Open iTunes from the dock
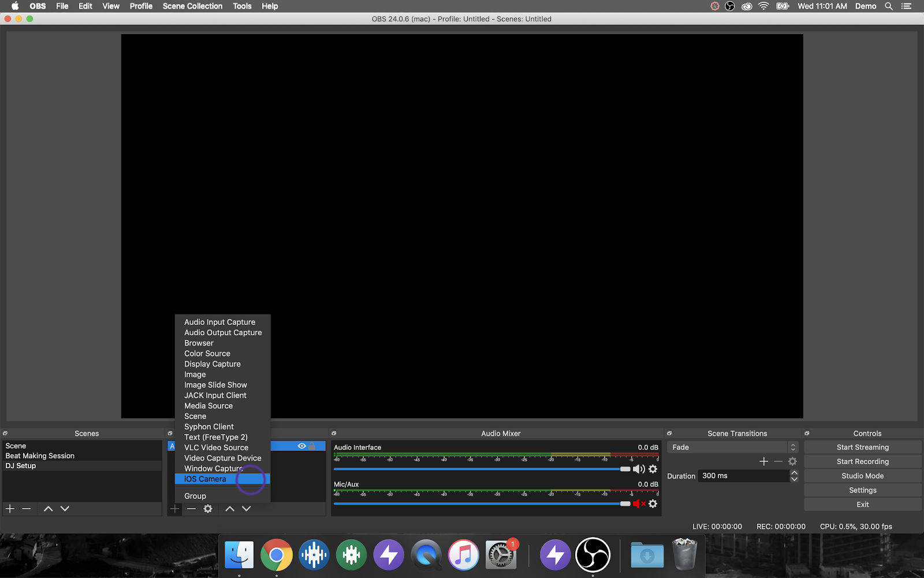 click(x=464, y=555)
